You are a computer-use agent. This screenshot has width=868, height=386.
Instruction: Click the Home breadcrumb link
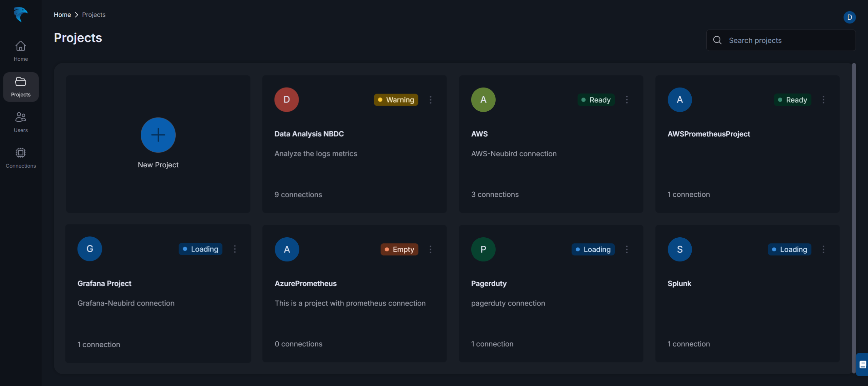(x=62, y=15)
